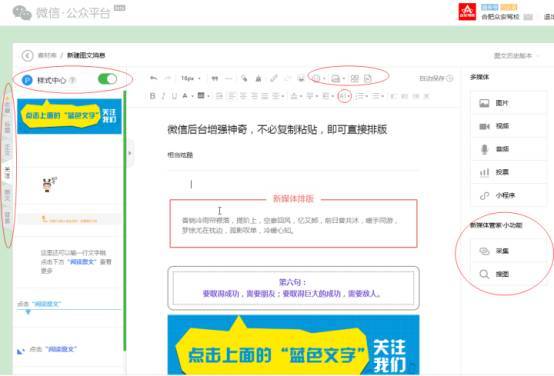The image size is (554, 376).
Task: Click the blue P logo icon
Action: pos(27,80)
